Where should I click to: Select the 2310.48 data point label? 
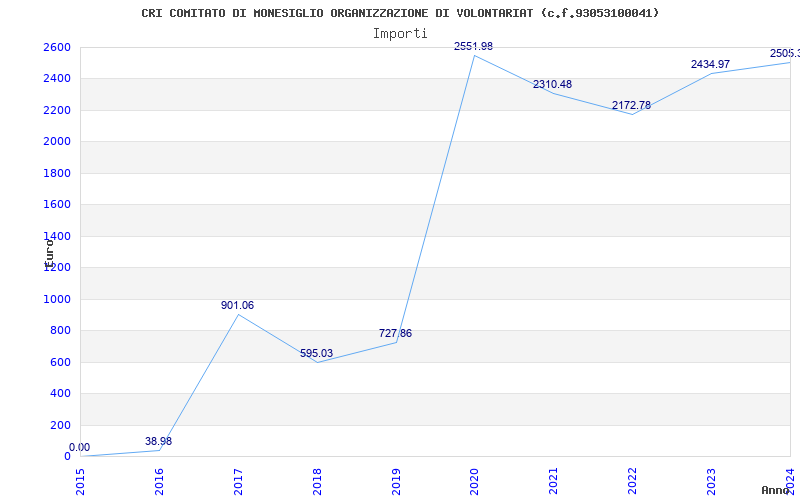(553, 85)
